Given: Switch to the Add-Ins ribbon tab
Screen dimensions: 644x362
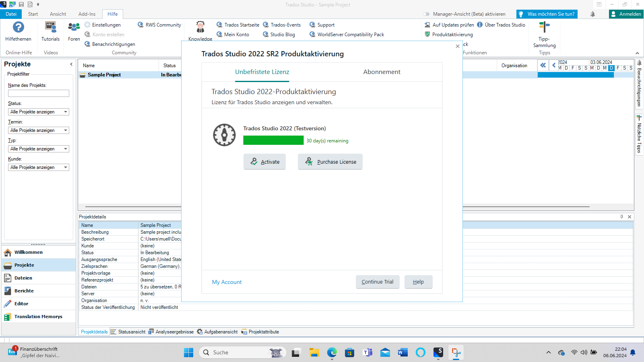Looking at the screenshot, I should point(87,14).
